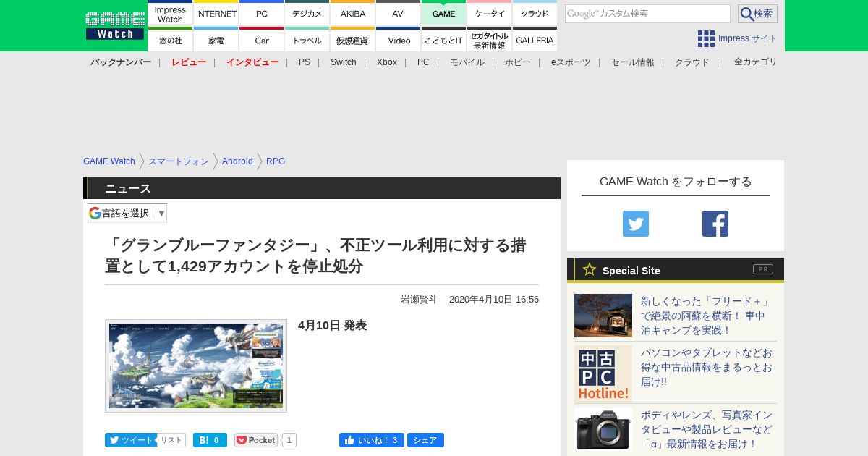
Task: Go to the PC category in navigation
Action: 423,62
